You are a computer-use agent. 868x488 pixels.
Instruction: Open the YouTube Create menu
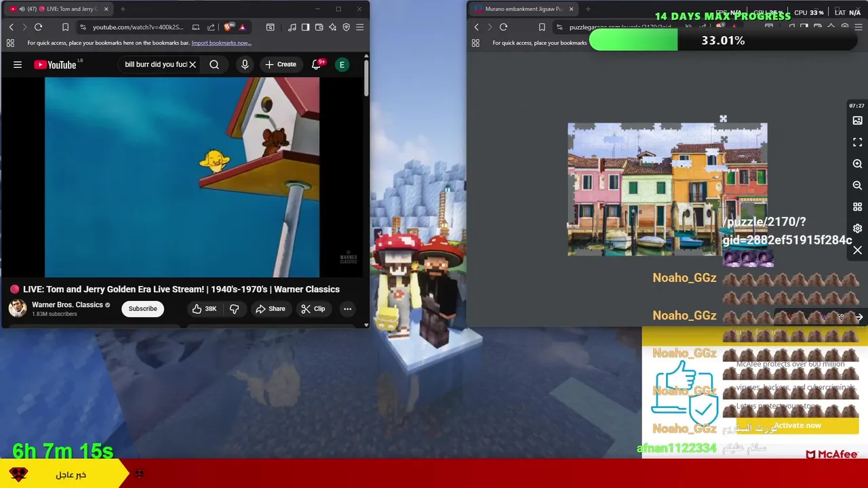click(x=280, y=64)
